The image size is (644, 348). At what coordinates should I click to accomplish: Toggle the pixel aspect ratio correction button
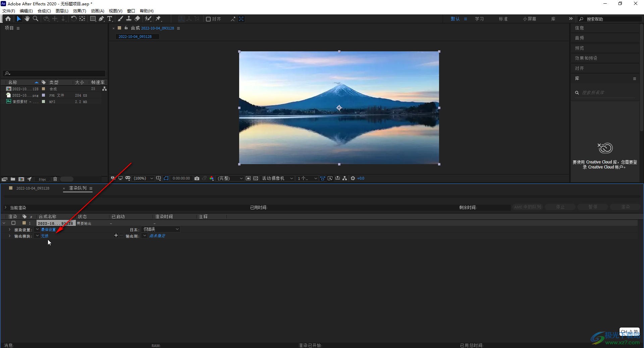point(323,179)
